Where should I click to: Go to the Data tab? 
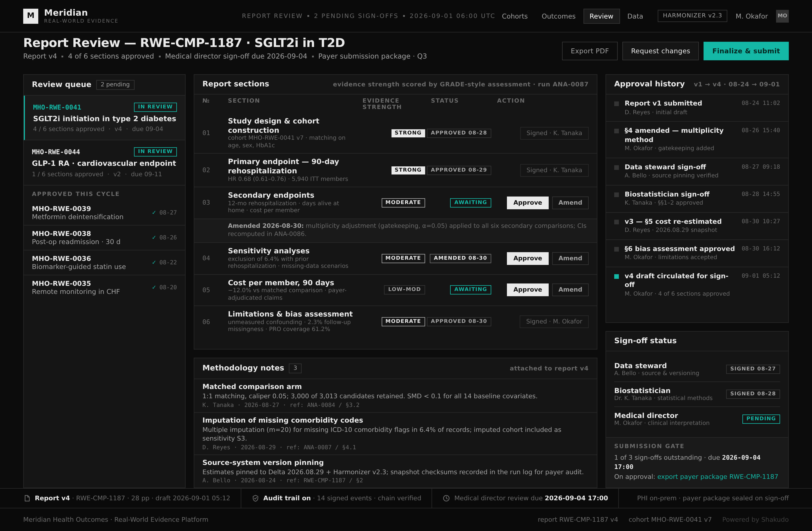coord(635,16)
